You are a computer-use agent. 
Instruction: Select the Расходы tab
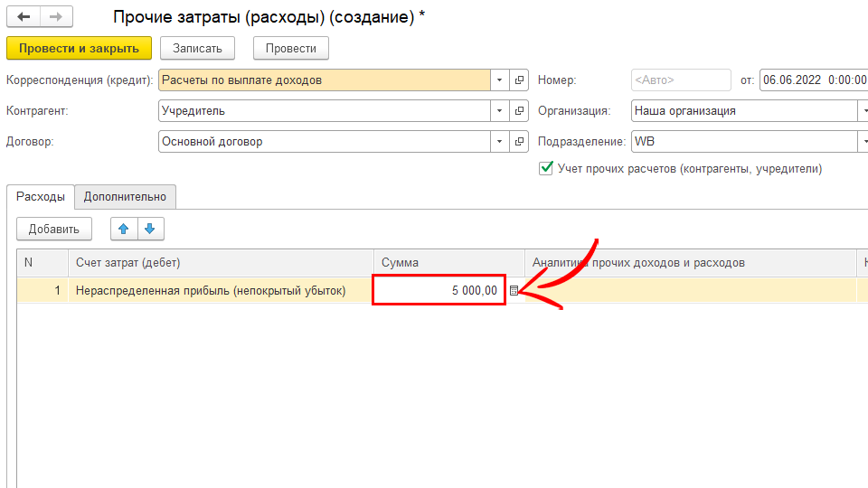[41, 196]
